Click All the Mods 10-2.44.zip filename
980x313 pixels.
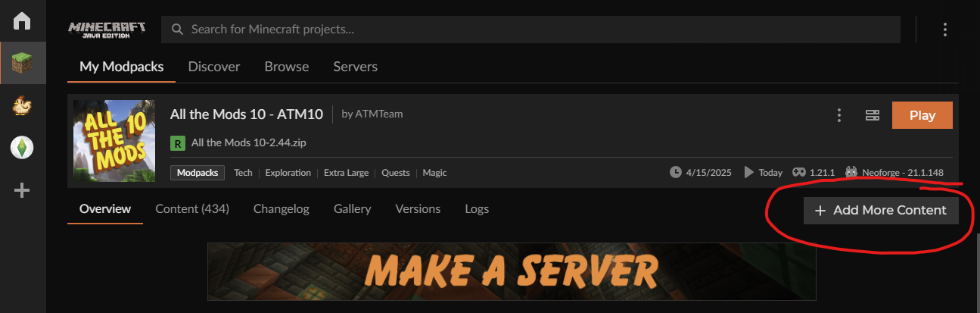click(249, 142)
